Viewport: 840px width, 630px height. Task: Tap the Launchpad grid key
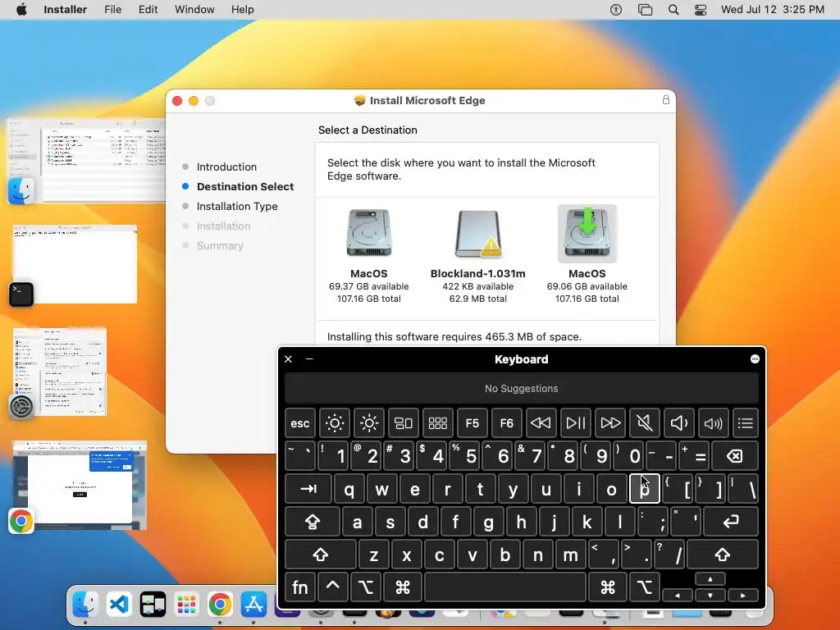click(x=438, y=423)
